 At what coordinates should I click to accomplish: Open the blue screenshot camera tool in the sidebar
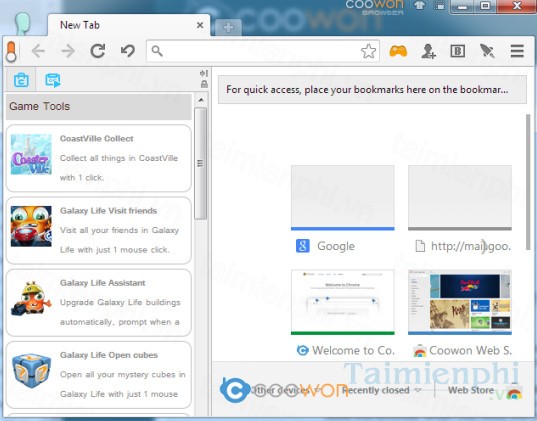click(x=21, y=81)
